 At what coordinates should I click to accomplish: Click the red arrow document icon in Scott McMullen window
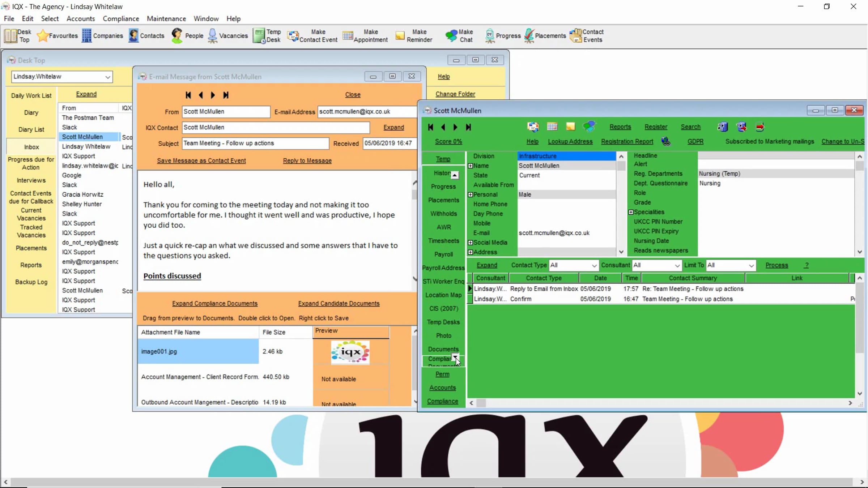coord(760,127)
